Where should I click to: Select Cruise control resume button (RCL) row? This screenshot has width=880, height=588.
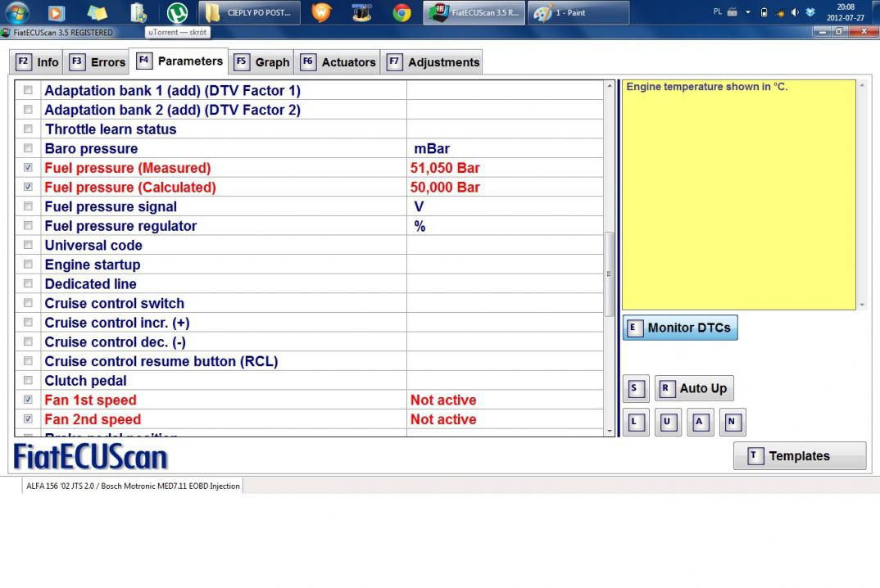tap(309, 361)
